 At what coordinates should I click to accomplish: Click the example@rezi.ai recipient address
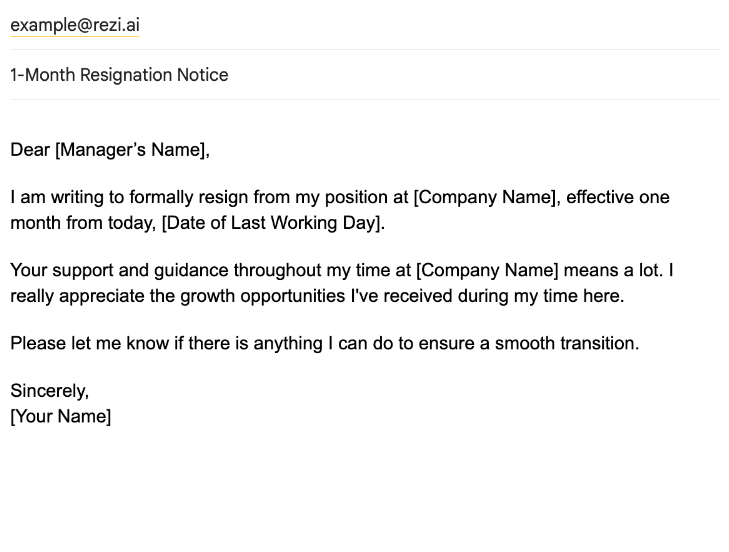(x=75, y=25)
